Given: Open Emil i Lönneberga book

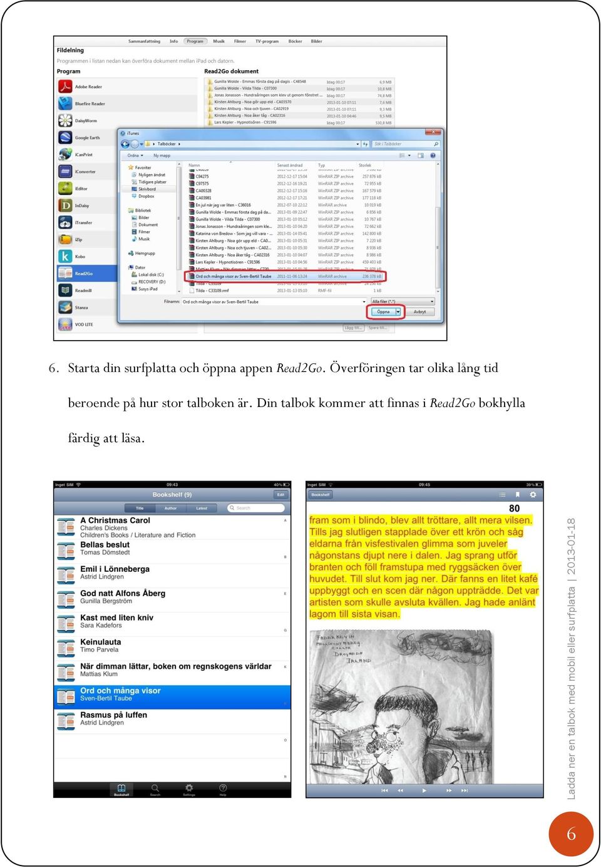Looking at the screenshot, I should click(x=172, y=576).
